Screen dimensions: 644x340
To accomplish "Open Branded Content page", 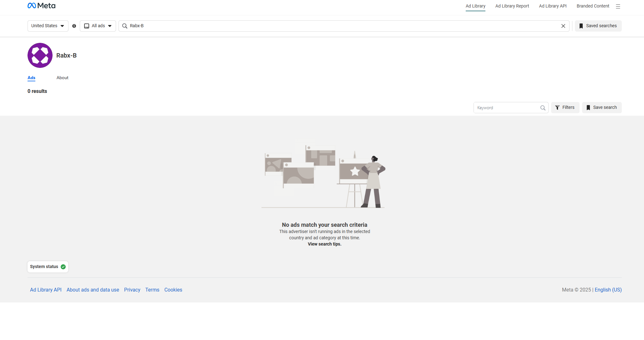I will (593, 6).
